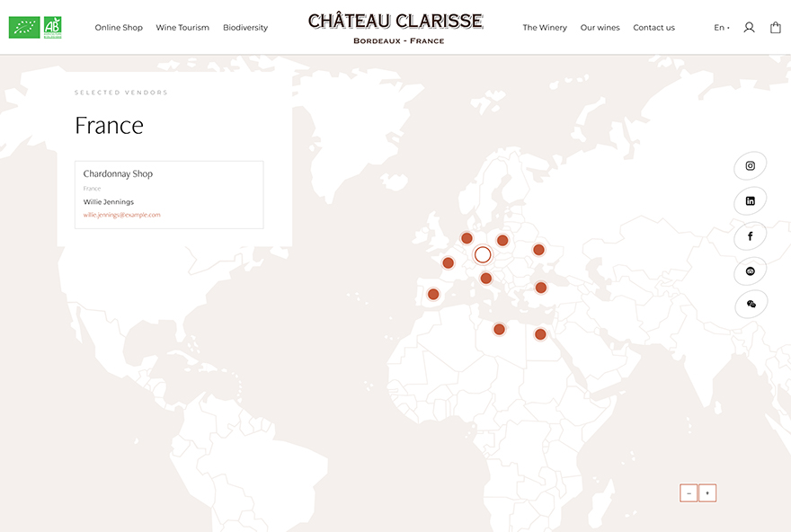Open the shopping bag cart

(775, 28)
